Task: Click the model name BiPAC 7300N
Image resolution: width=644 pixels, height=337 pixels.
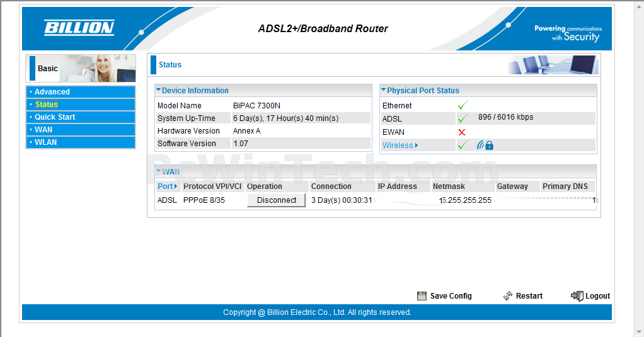Action: click(x=256, y=106)
